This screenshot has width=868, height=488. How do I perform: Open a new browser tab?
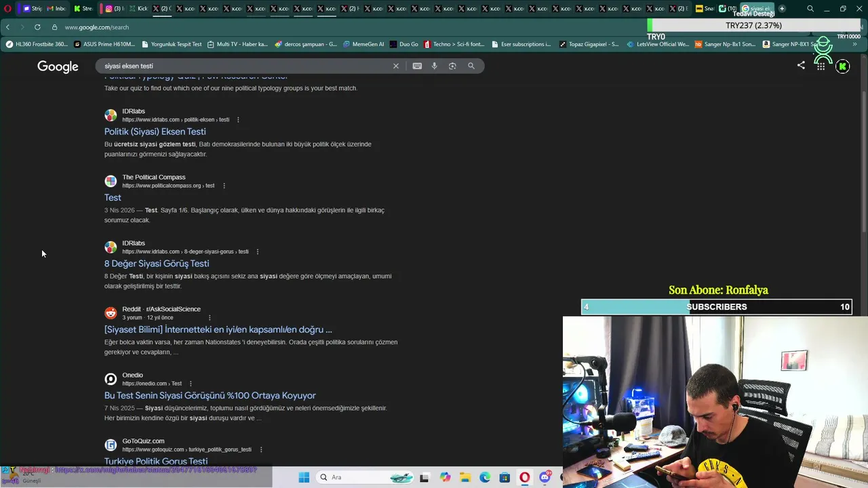(782, 9)
